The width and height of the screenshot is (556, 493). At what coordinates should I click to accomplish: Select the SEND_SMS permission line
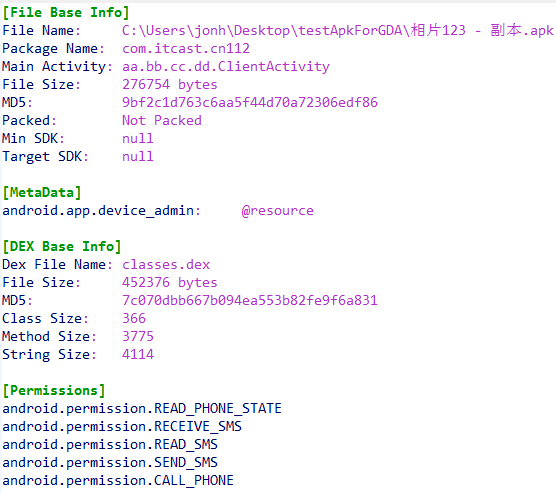pos(110,462)
